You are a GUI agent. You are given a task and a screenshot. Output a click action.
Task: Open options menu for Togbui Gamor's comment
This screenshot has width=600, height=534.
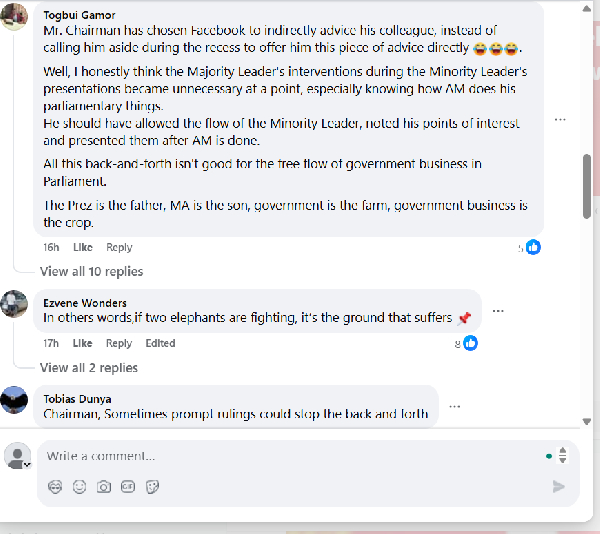(x=560, y=119)
